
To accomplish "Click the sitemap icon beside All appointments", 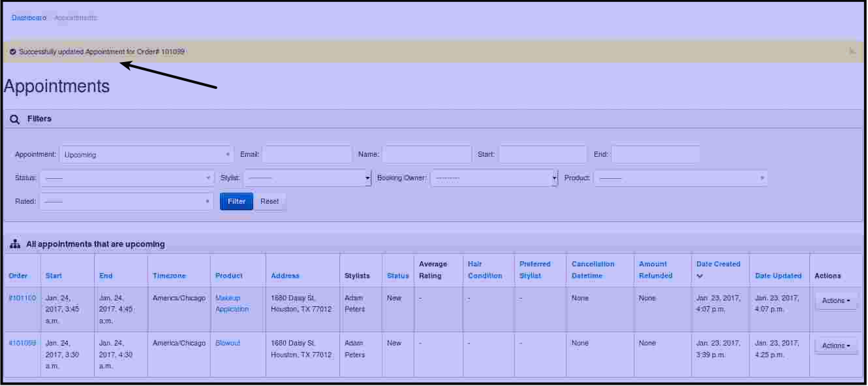I will (x=15, y=244).
